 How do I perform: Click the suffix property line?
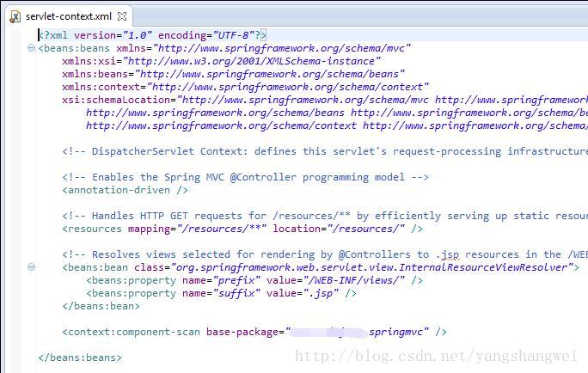221,293
